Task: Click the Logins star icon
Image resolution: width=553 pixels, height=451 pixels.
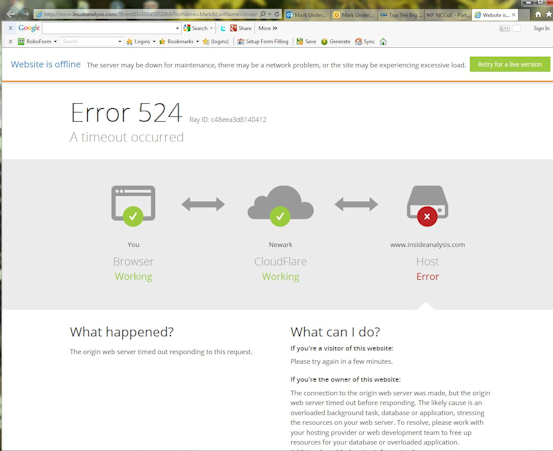Action: tap(129, 42)
